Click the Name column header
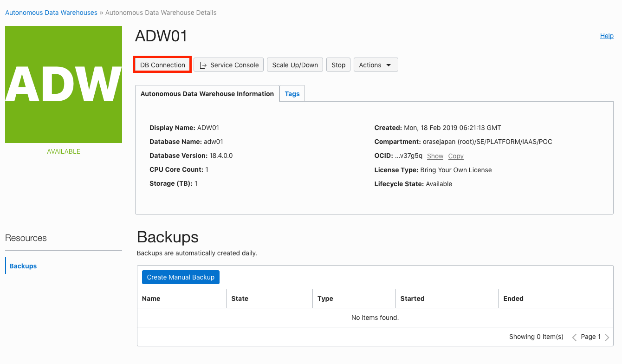This screenshot has width=622, height=364. [151, 299]
